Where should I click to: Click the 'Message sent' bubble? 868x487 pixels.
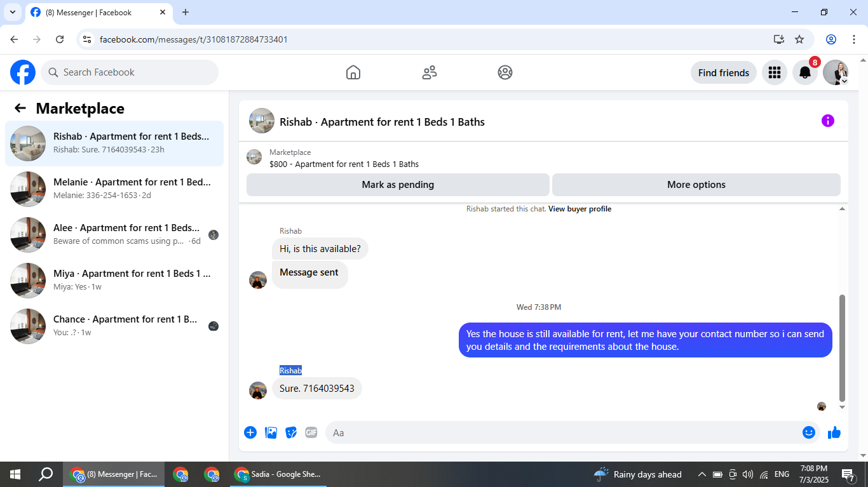(310, 274)
